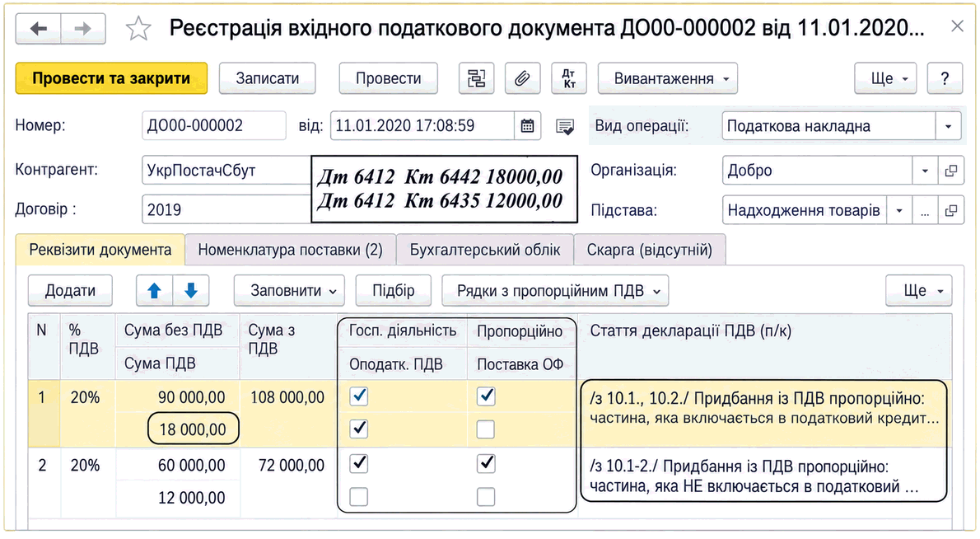Switch to Бухгалтерський облік tab
The width and height of the screenshot is (980, 539).
485,250
